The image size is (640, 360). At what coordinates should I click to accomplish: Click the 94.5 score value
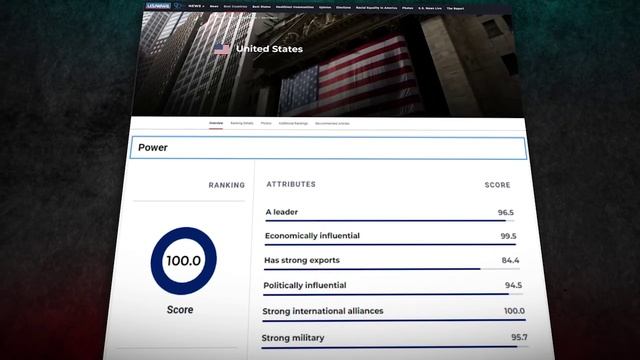point(513,285)
